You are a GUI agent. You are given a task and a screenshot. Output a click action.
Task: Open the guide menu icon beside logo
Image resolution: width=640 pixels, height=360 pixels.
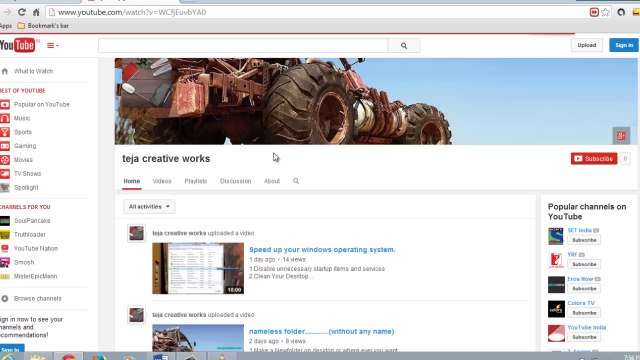click(x=53, y=45)
